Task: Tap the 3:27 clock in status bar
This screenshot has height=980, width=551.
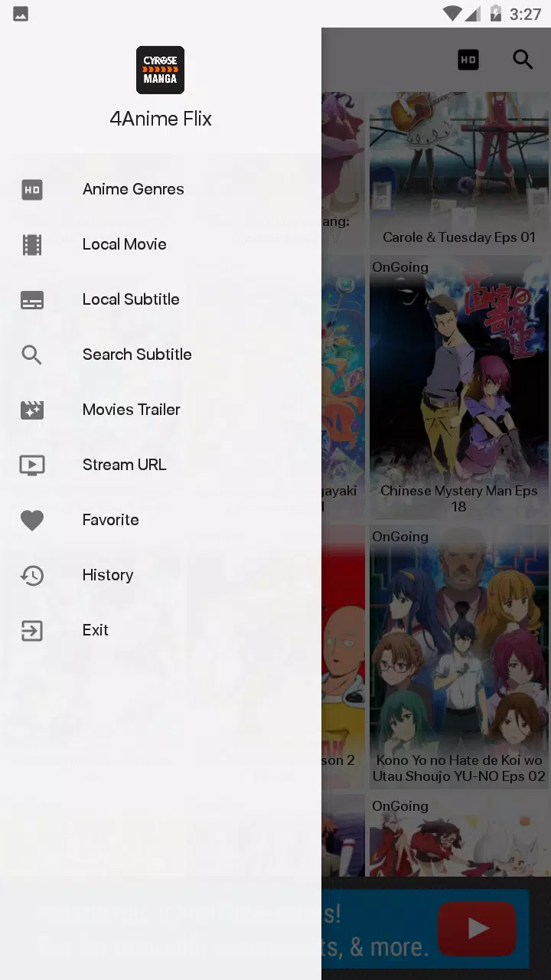Action: point(526,15)
